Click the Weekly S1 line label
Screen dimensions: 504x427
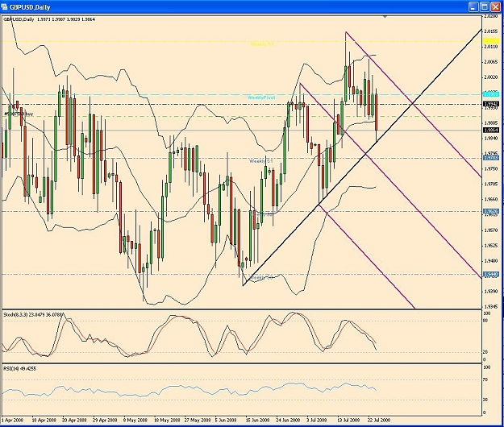pyautogui.click(x=260, y=161)
